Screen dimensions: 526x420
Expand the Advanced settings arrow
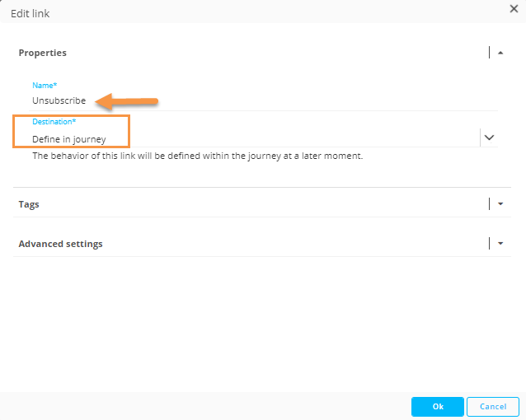tap(500, 244)
